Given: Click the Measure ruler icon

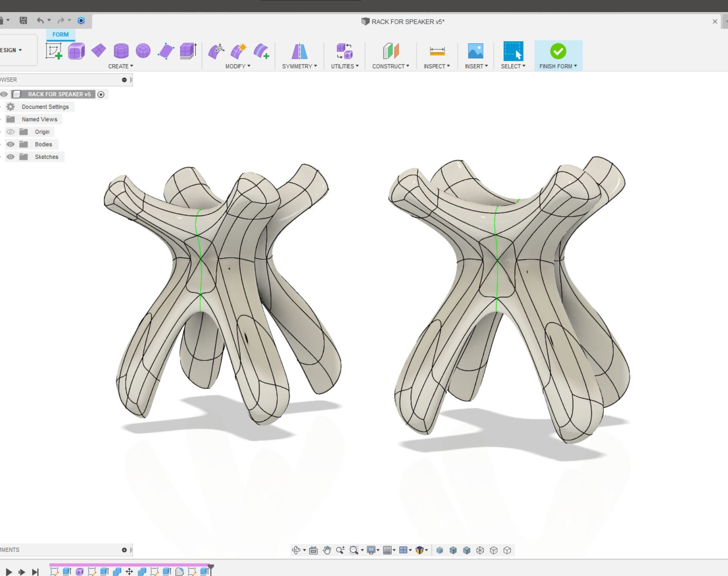Looking at the screenshot, I should [437, 51].
